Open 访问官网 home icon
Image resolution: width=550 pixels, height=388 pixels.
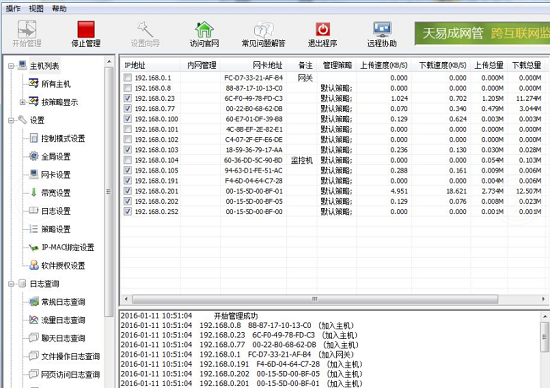(204, 29)
